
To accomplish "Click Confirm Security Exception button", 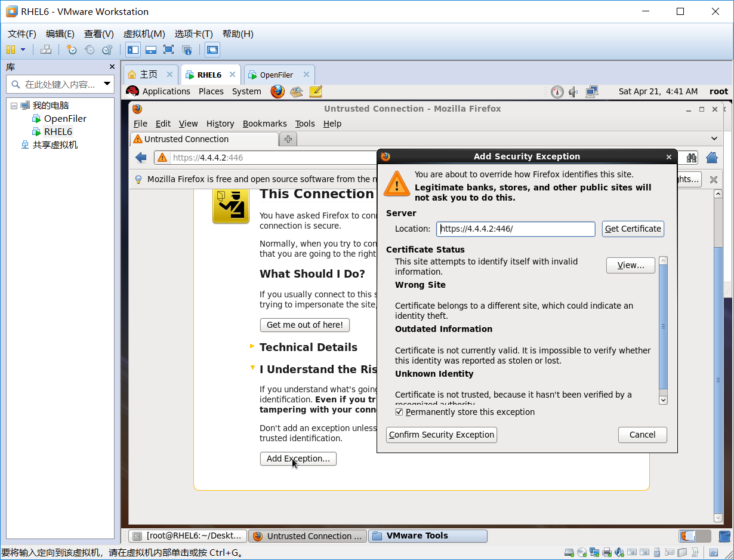I will click(442, 435).
